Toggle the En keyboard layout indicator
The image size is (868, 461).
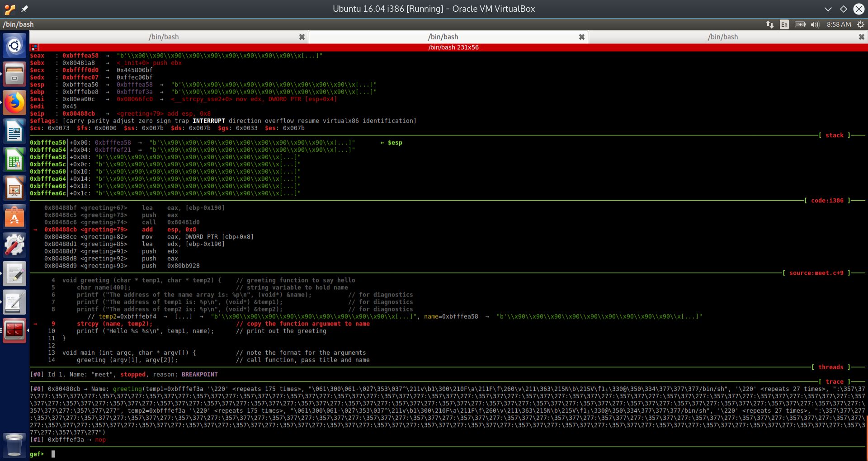pos(784,24)
